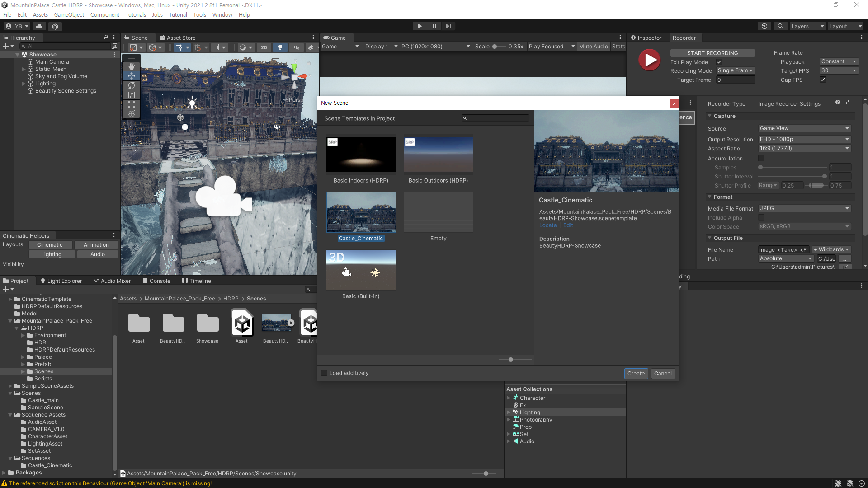Toggle scene lighting with the lightbulb icon
The width and height of the screenshot is (868, 488).
[x=280, y=47]
